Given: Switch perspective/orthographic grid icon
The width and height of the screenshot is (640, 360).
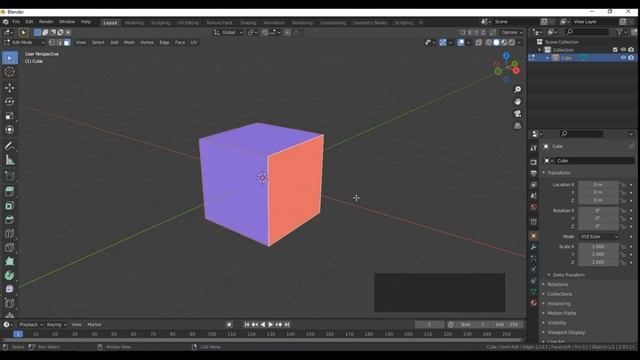Looking at the screenshot, I should tap(518, 126).
